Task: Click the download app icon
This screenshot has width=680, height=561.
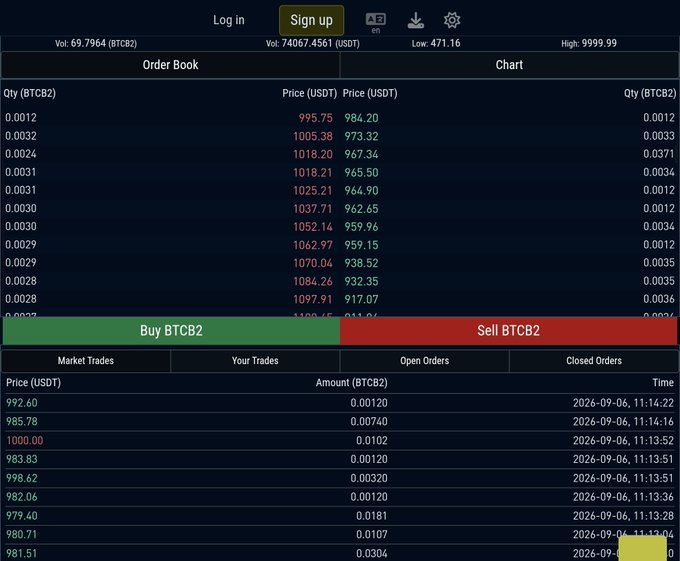Action: pyautogui.click(x=415, y=20)
